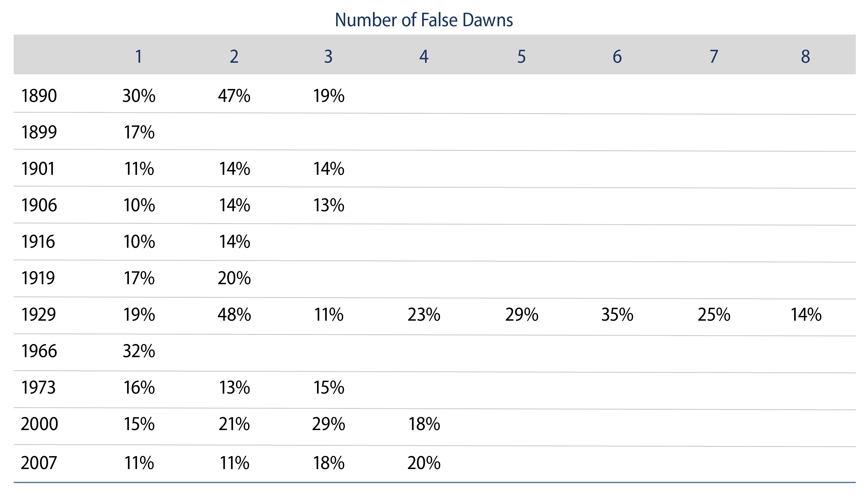Image resolution: width=868 pixels, height=498 pixels.
Task: Click the 2007 row label
Action: [x=39, y=463]
